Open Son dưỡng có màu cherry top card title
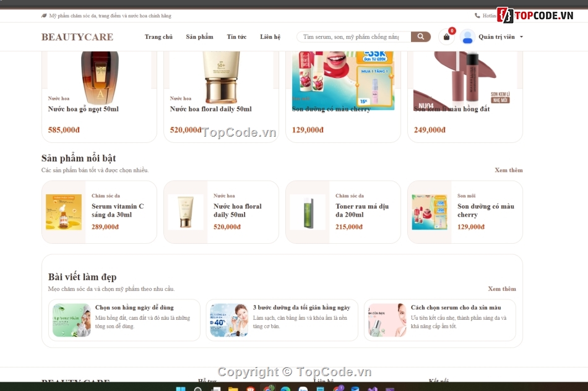Screen dimensions: 588x391 click(331, 109)
